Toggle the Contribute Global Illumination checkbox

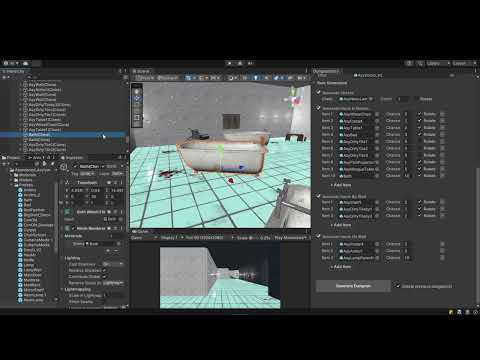click(x=105, y=276)
